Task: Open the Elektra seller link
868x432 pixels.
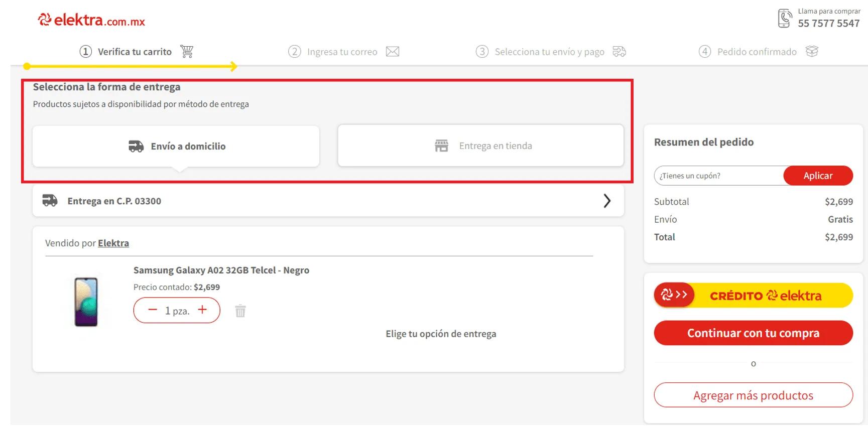Action: coord(113,243)
